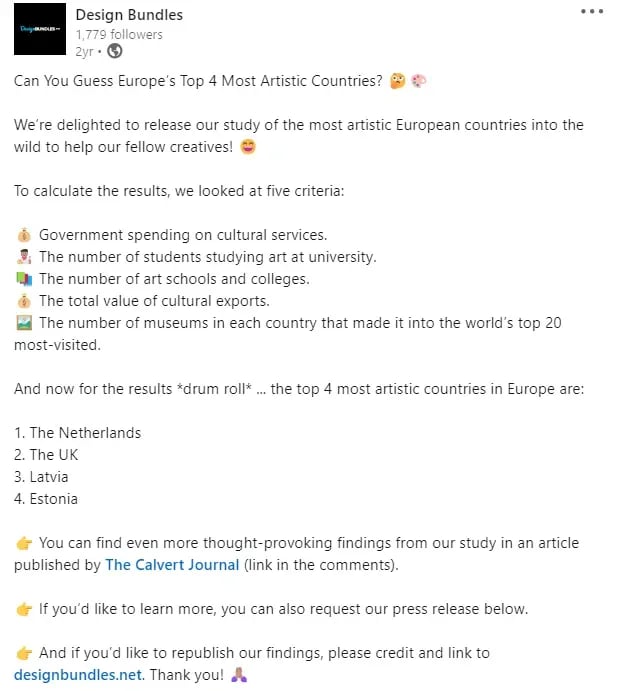Click the Design Bundles profile logo

(x=40, y=29)
